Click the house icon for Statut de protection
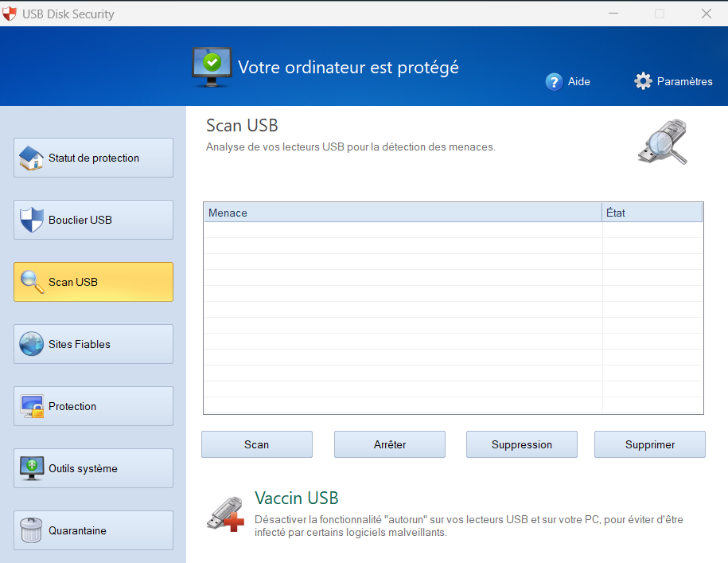728x563 pixels. [x=32, y=158]
